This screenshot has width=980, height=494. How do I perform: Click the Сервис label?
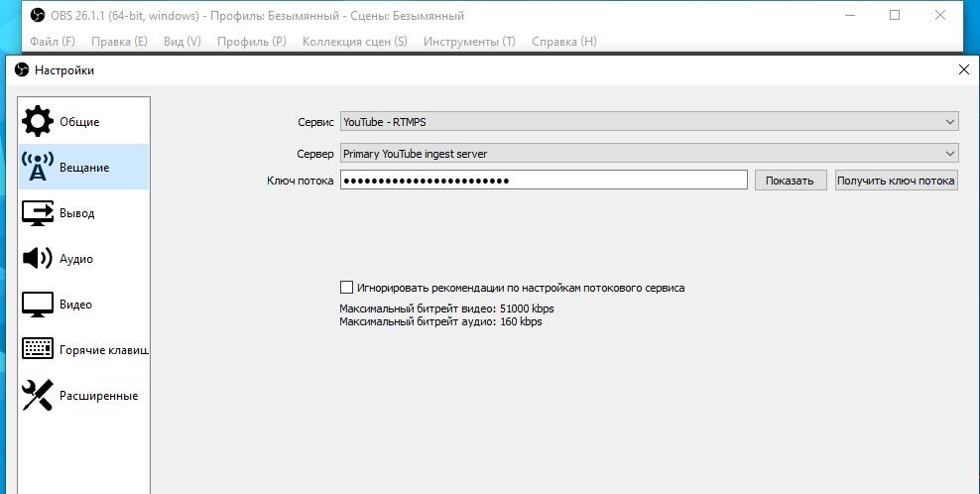tap(315, 123)
